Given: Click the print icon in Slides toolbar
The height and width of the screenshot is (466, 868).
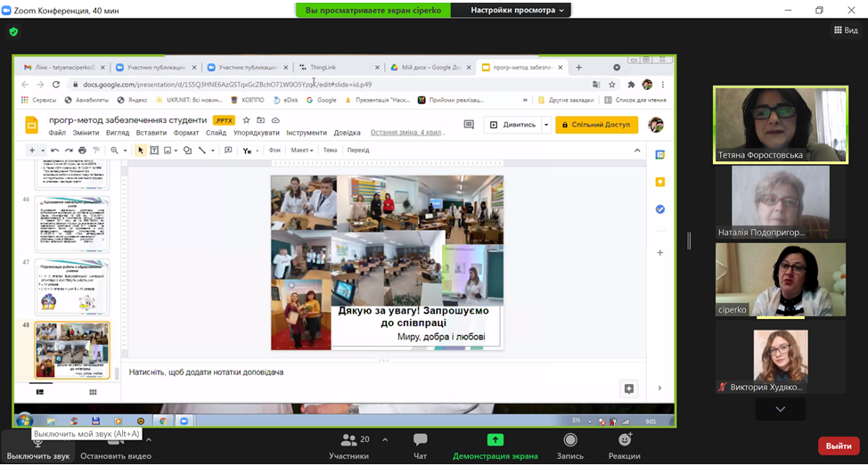Looking at the screenshot, I should [x=83, y=151].
